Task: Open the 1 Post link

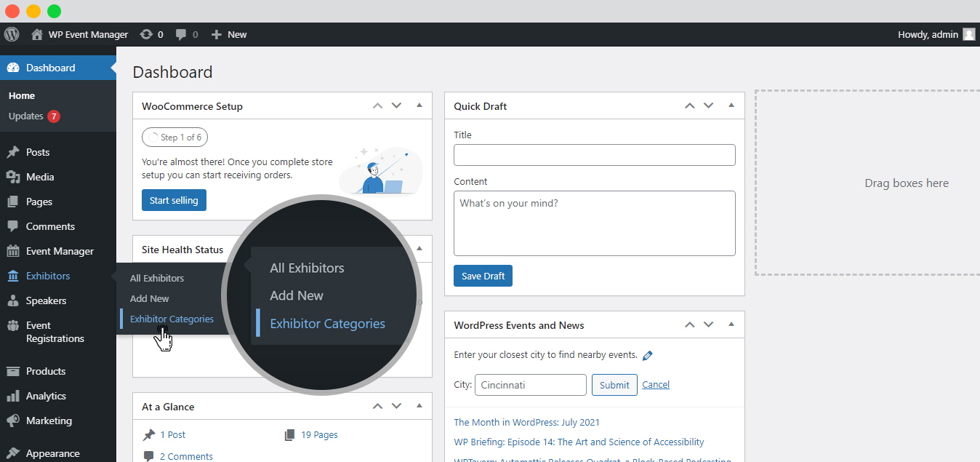Action: tap(173, 434)
